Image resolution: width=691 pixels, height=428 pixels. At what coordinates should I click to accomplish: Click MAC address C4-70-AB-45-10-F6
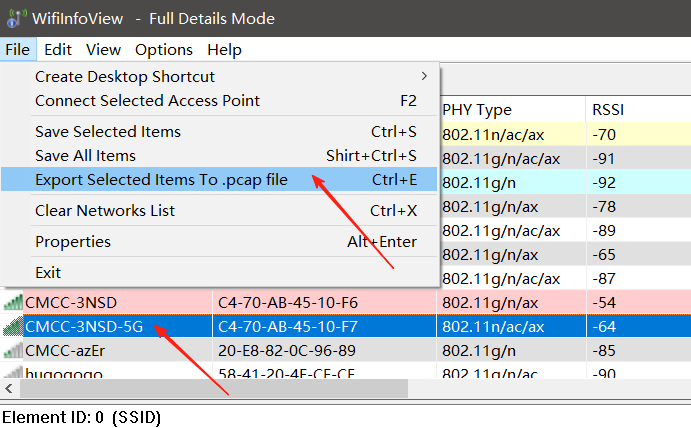tap(288, 303)
